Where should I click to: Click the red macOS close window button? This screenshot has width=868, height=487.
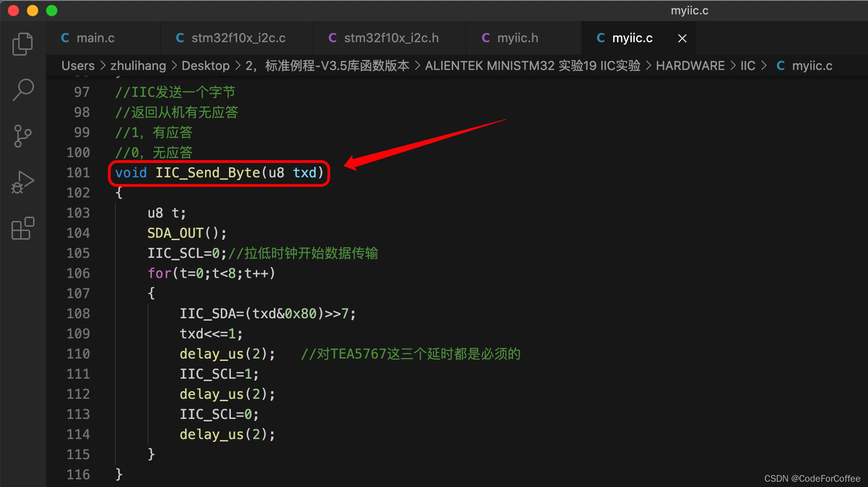point(13,11)
